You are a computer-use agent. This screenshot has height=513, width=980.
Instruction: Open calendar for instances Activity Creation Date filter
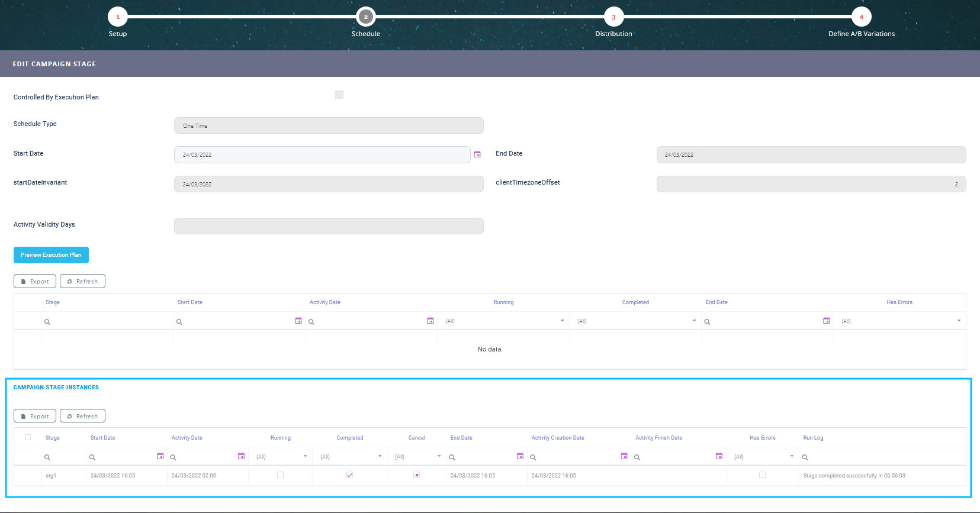tap(624, 456)
